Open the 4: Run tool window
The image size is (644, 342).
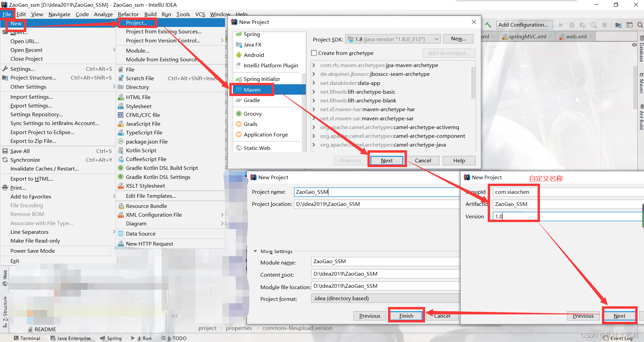point(141,338)
